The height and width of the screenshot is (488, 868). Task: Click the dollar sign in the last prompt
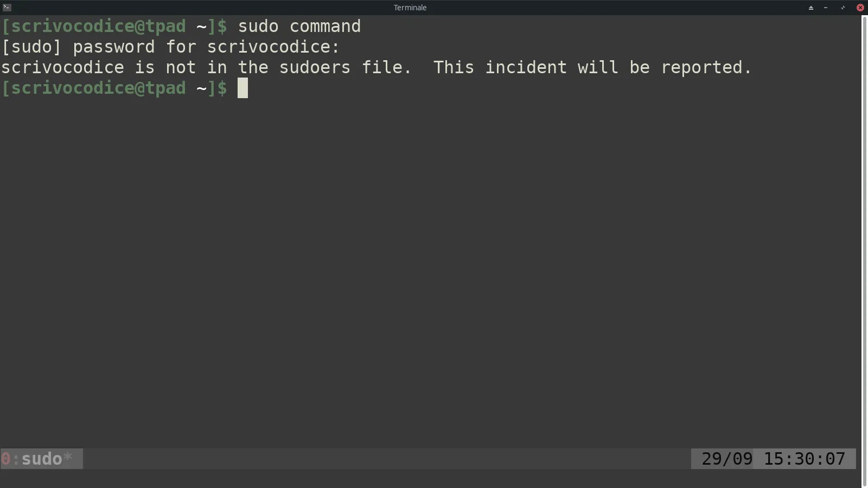tap(222, 88)
